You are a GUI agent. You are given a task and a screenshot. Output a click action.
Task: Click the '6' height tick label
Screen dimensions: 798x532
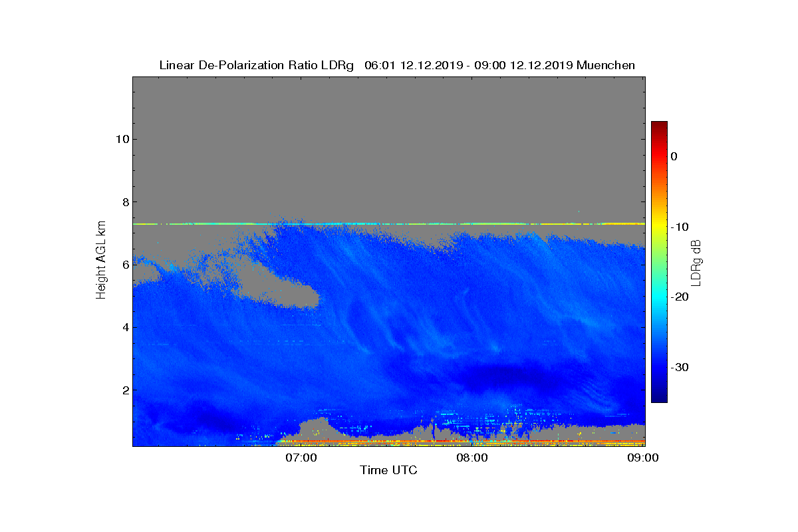point(124,265)
